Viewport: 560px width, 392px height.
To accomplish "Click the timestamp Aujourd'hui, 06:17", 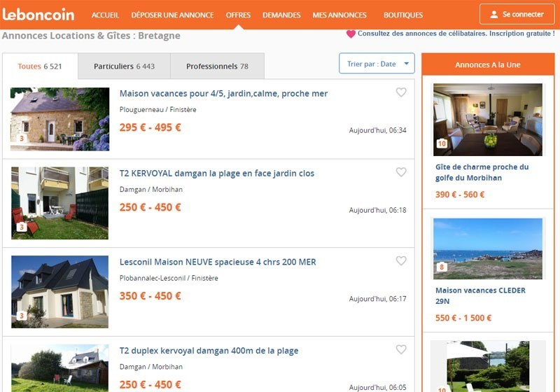I will [x=377, y=299].
